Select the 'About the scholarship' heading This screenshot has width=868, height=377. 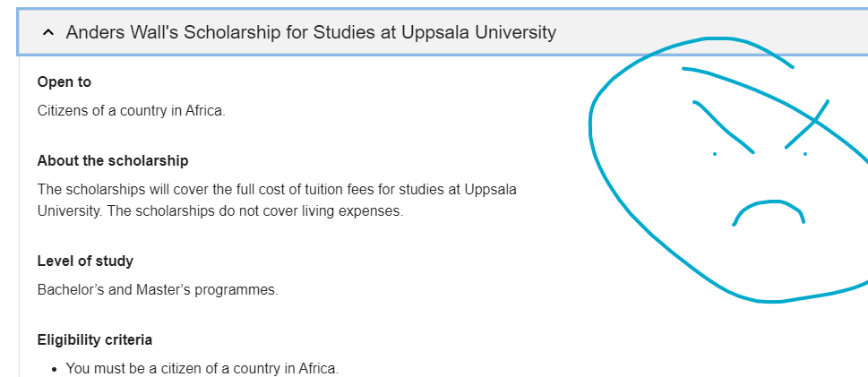point(113,160)
